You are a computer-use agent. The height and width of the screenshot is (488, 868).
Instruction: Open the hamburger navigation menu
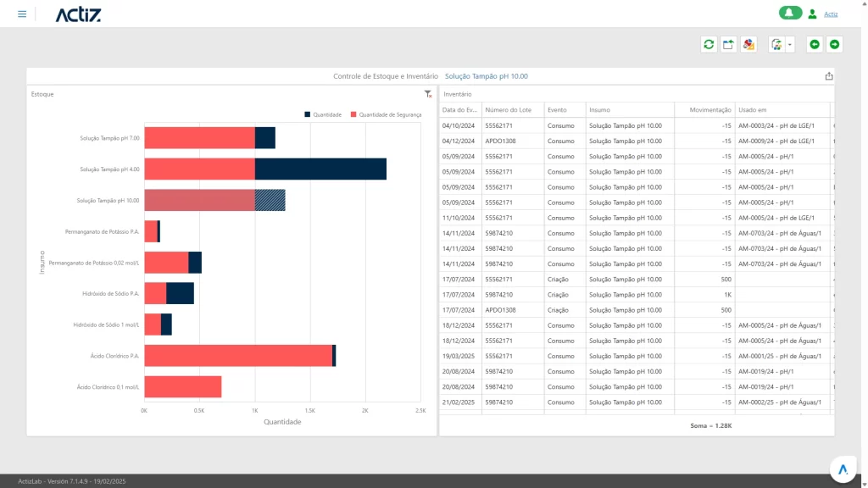22,14
